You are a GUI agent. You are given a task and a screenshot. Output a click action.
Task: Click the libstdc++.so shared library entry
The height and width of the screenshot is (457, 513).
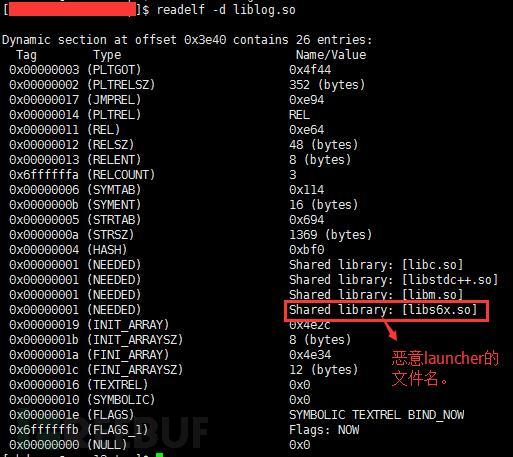tap(393, 280)
